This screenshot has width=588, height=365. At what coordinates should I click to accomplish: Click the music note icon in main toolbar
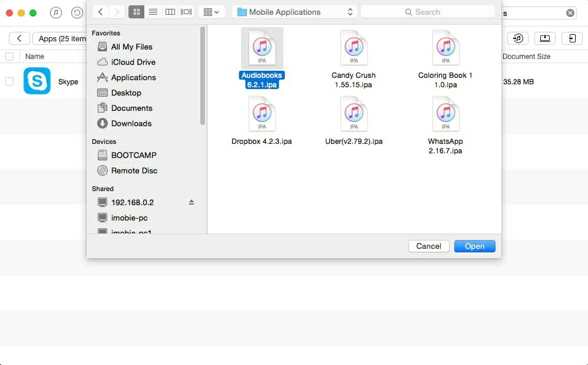56,13
